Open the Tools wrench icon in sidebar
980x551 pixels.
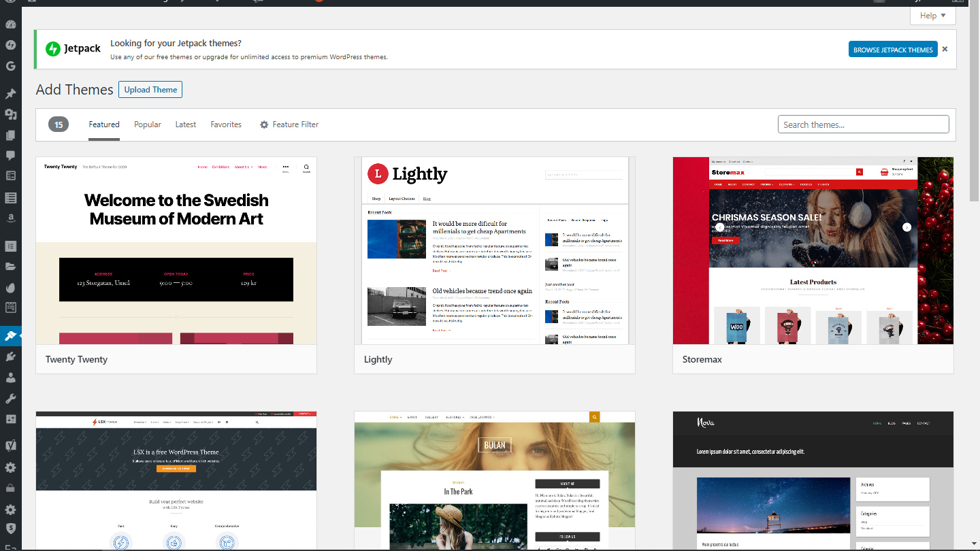pos(10,398)
